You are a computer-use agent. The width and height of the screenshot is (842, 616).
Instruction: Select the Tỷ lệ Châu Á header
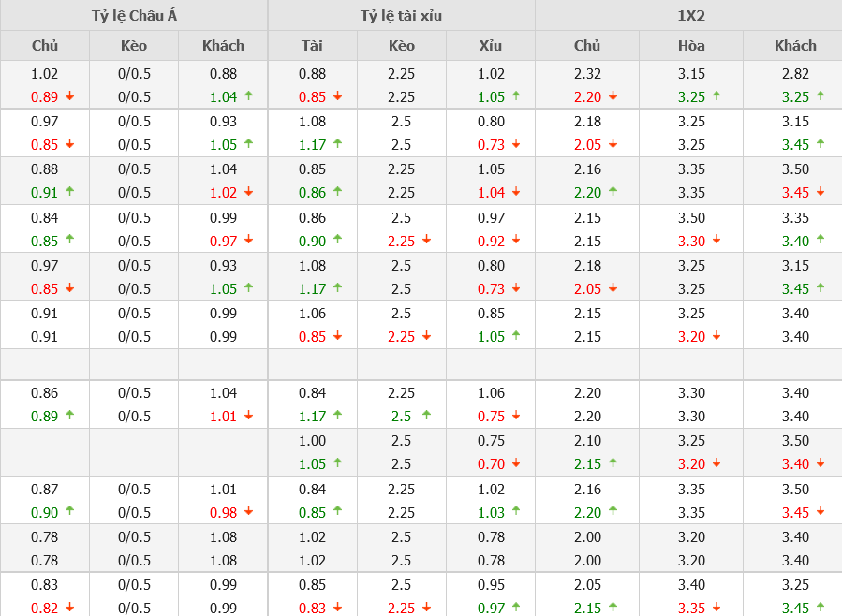pos(134,15)
